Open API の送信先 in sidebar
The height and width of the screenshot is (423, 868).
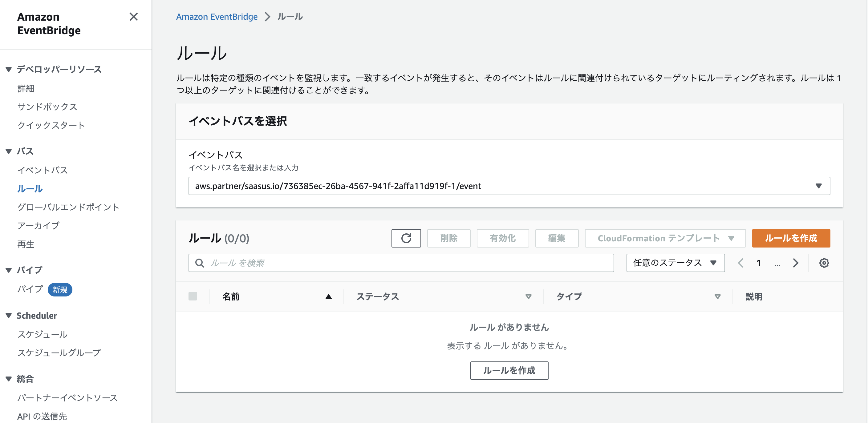[x=42, y=416]
